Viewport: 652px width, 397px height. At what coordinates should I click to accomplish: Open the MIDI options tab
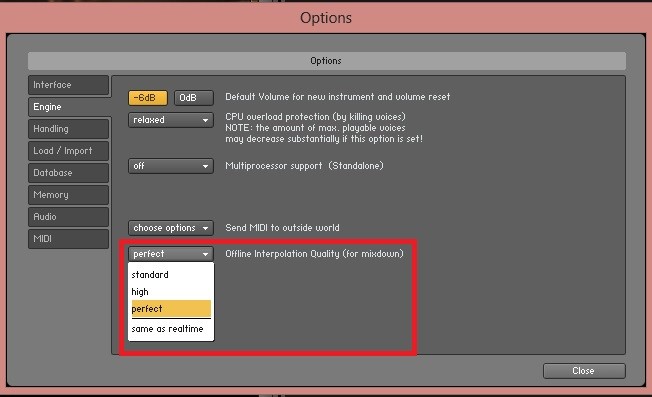[x=69, y=239]
